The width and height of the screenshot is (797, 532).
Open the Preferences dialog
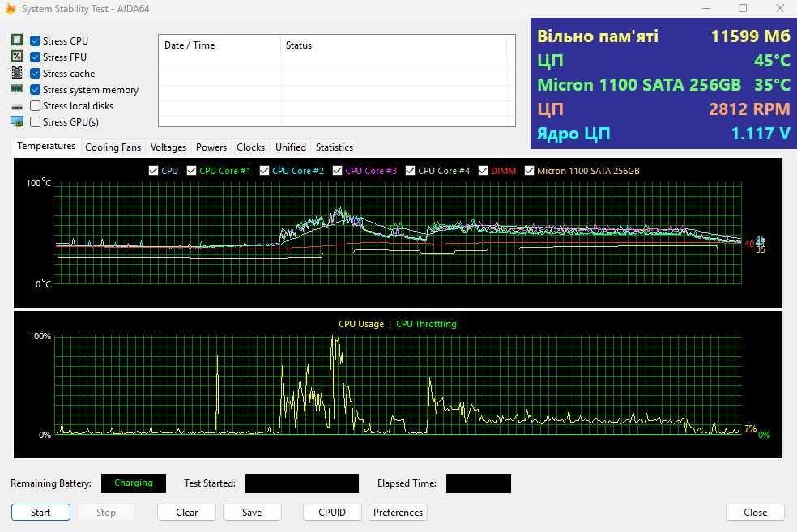398,513
